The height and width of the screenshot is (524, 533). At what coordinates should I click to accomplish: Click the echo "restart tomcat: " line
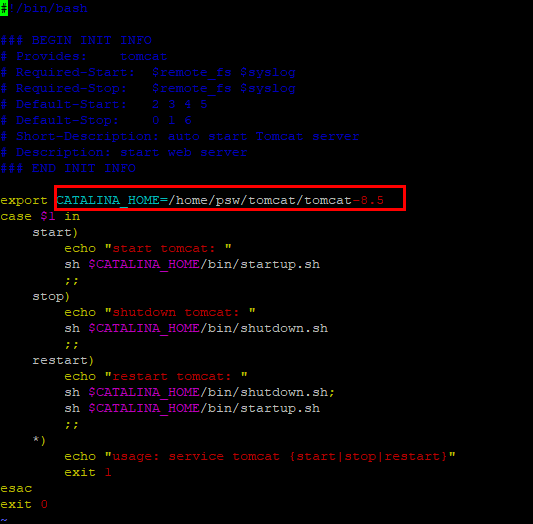pos(156,376)
